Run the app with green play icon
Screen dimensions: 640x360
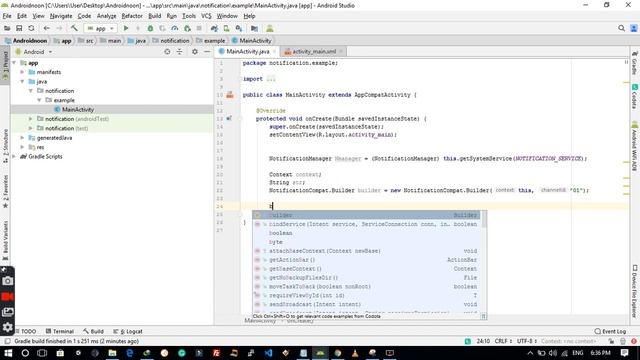click(x=126, y=28)
